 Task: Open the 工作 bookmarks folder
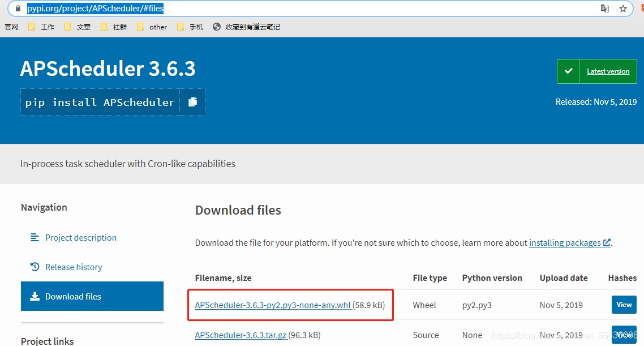tap(41, 27)
